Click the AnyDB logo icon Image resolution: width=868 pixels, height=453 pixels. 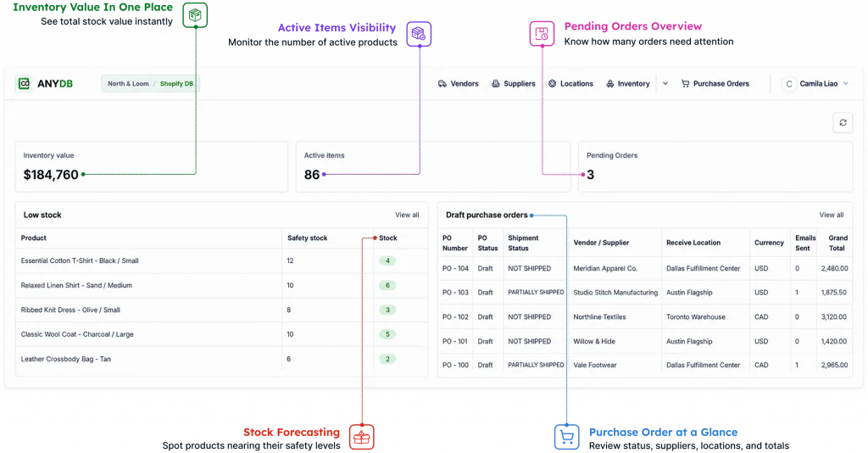point(24,84)
